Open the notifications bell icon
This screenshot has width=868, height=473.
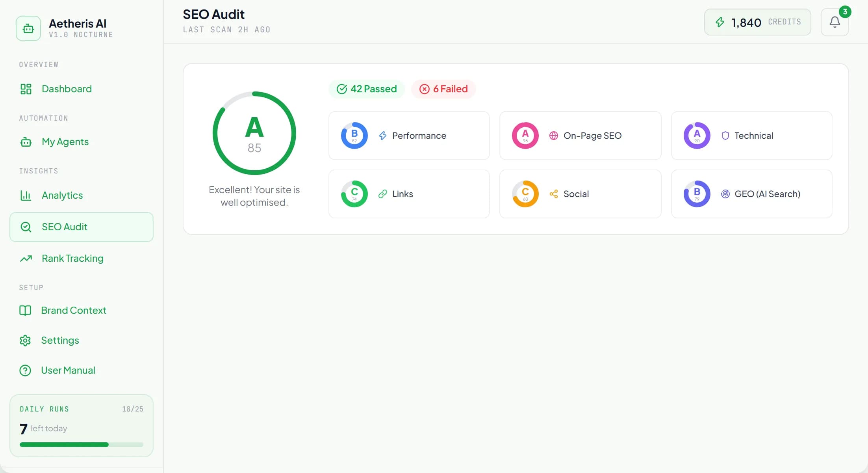tap(835, 22)
